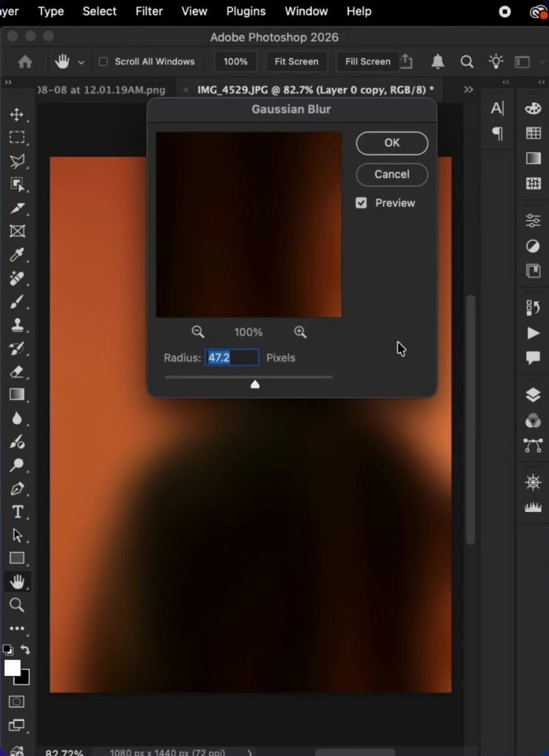Image resolution: width=549 pixels, height=756 pixels.
Task: Open the Edit Toolbar three-dots menu
Action: [17, 628]
